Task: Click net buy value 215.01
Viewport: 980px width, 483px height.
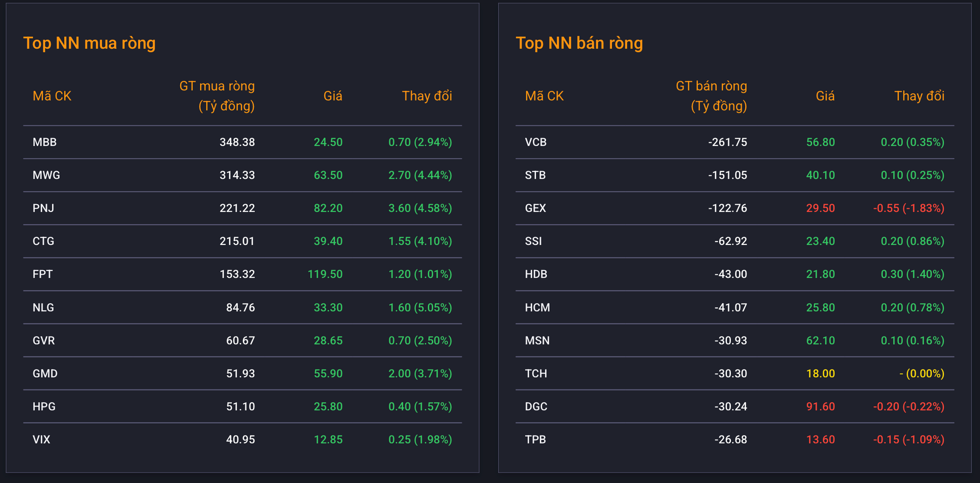Action: point(237,241)
